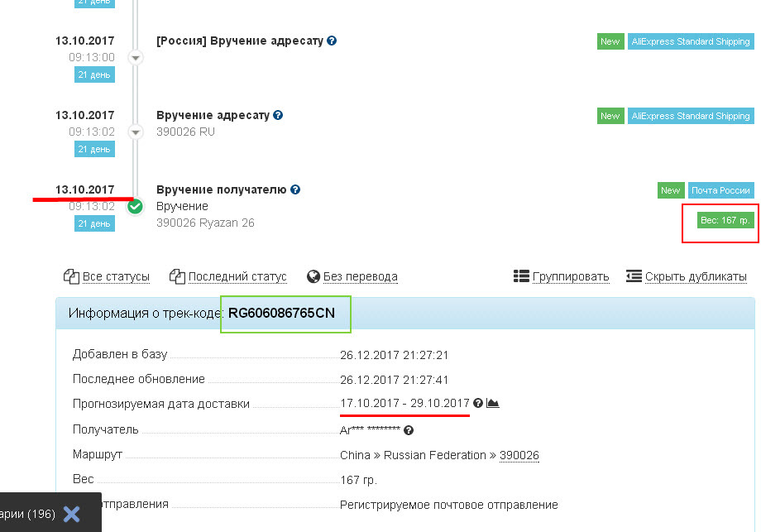Click help icon beside [Россия] Вручение адресату
The image size is (761, 532).
tap(332, 41)
